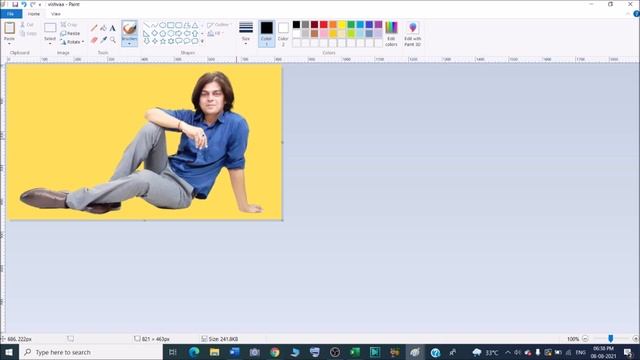Click the Save icon in title bar
This screenshot has width=640, height=360.
point(15,4)
